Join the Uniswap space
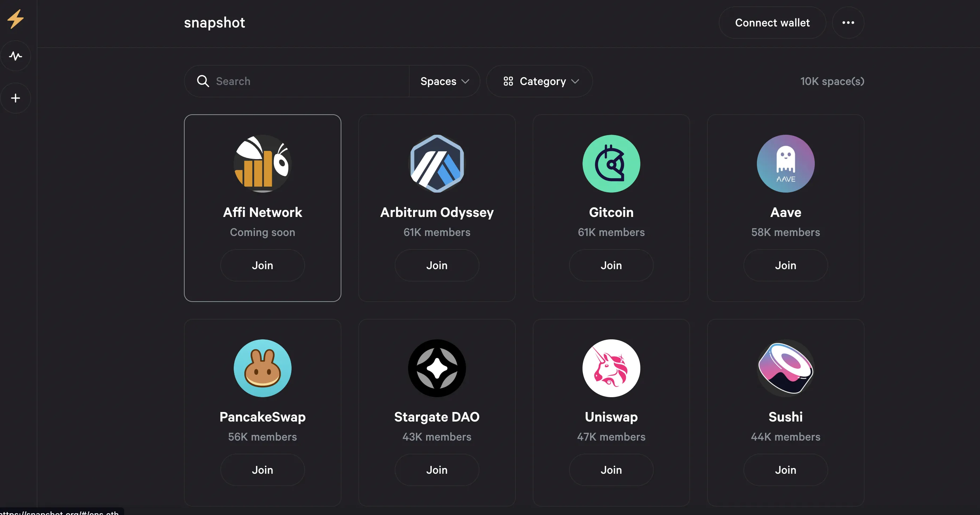Screen dimensions: 980x515 (611, 469)
